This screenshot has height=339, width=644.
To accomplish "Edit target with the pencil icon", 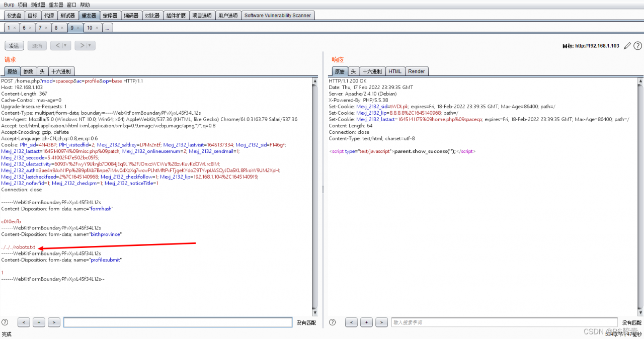I will 627,46.
